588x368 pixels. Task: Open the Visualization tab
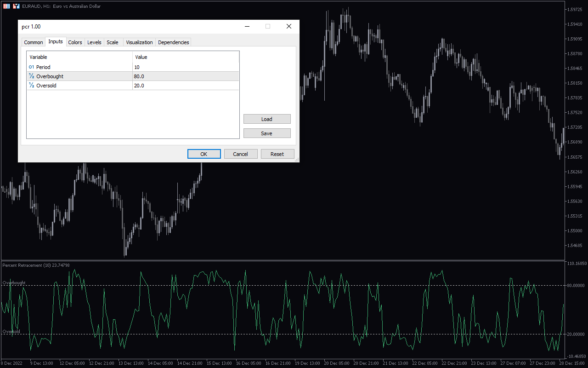[x=139, y=42]
